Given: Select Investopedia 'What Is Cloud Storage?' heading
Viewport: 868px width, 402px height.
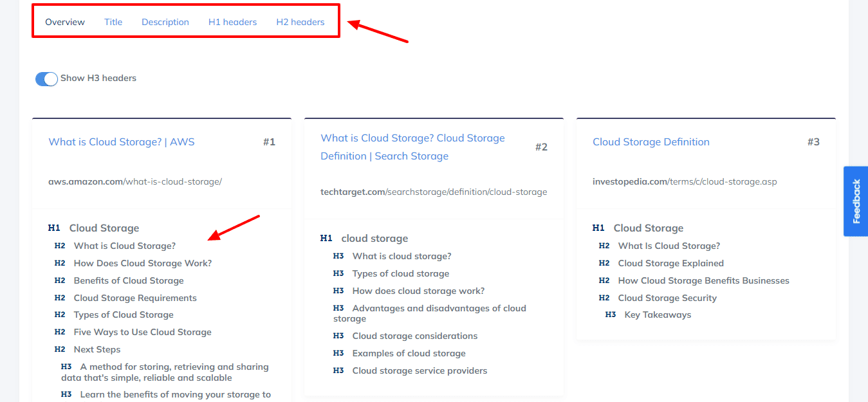Looking at the screenshot, I should [x=669, y=246].
